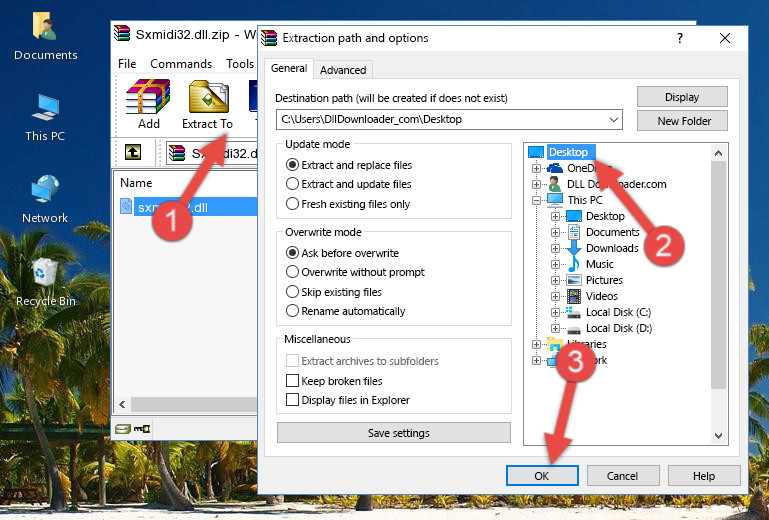Screen dimensions: 769x520
Task: Click the DLL Downloader.com user icon
Action: [x=555, y=184]
